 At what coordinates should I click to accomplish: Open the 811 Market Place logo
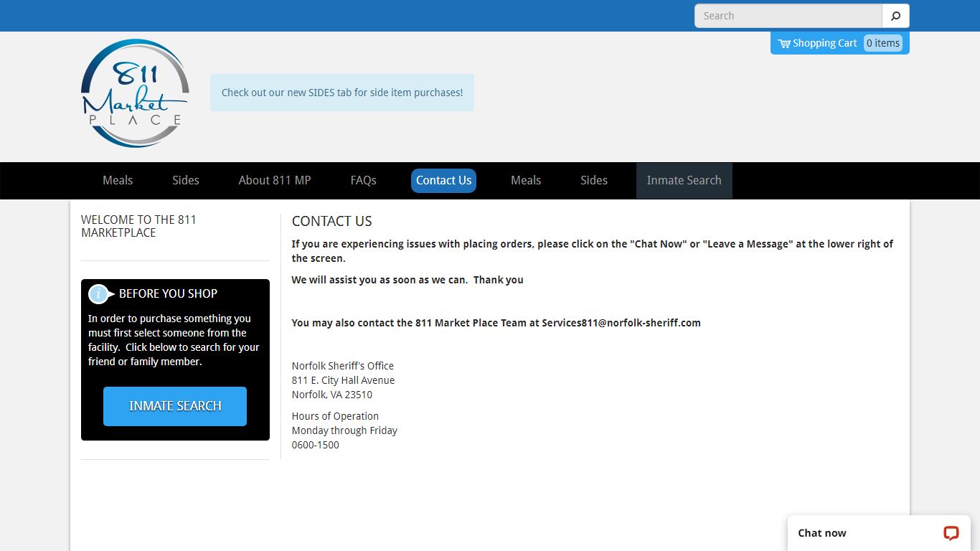pos(136,93)
